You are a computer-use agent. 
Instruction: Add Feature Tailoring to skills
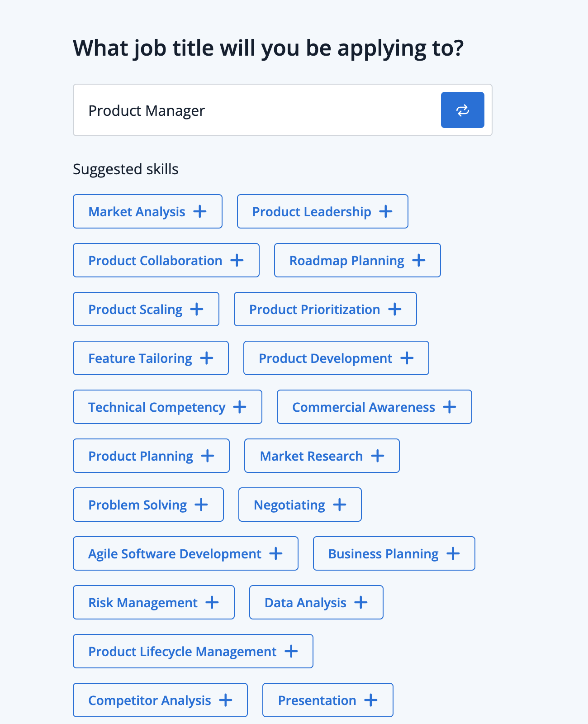click(151, 358)
